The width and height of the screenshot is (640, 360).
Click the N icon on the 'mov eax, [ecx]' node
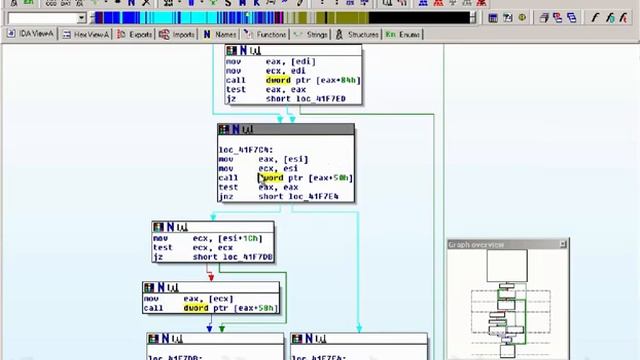point(161,287)
